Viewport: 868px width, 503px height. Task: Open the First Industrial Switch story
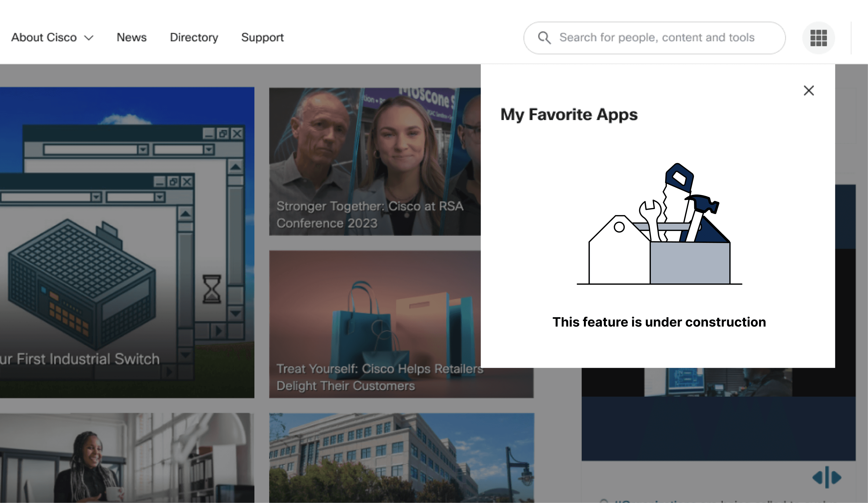(x=80, y=359)
